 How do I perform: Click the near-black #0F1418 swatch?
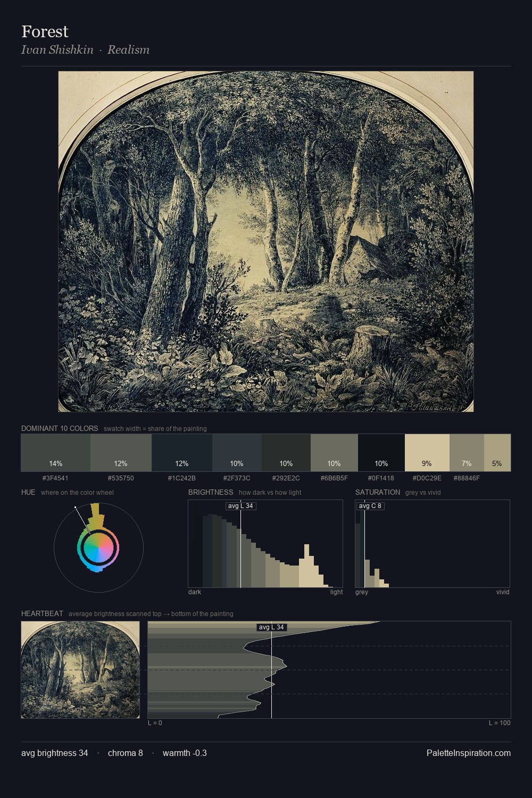tap(381, 453)
